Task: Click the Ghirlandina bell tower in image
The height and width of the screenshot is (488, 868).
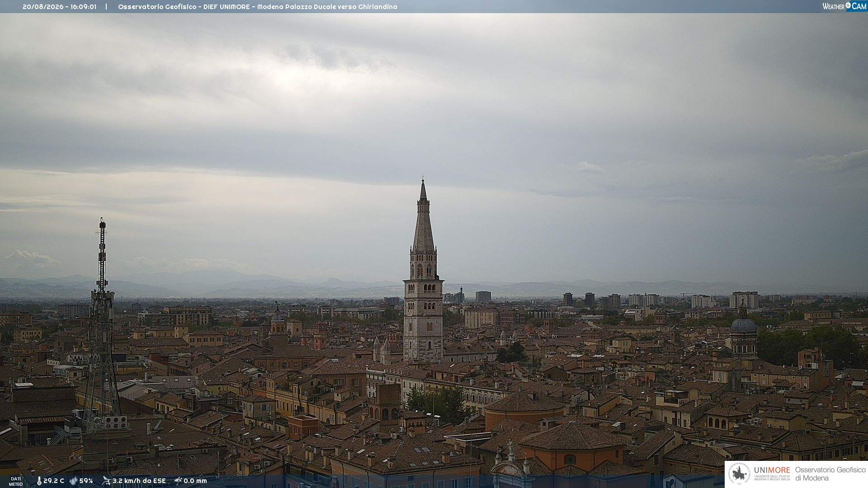Action: point(423,271)
